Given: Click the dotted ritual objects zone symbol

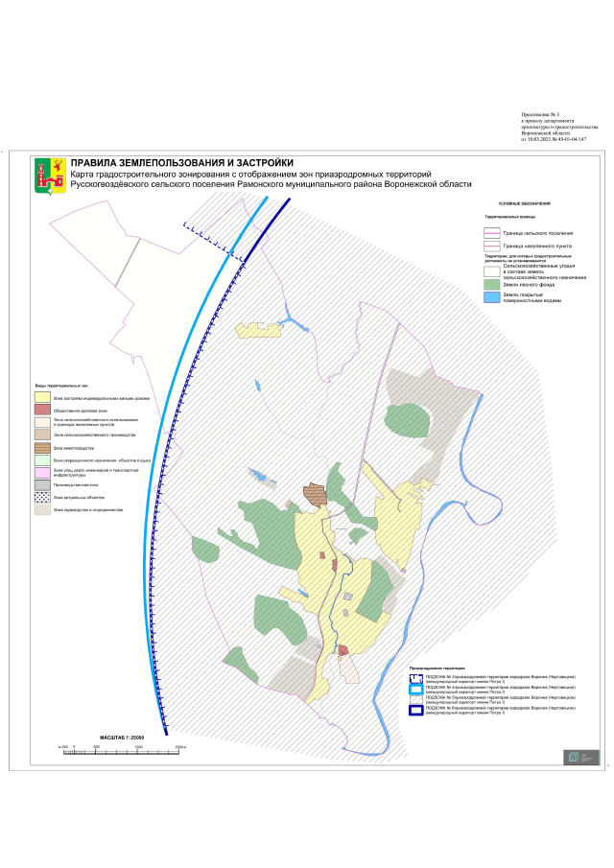Looking at the screenshot, I should [42, 499].
